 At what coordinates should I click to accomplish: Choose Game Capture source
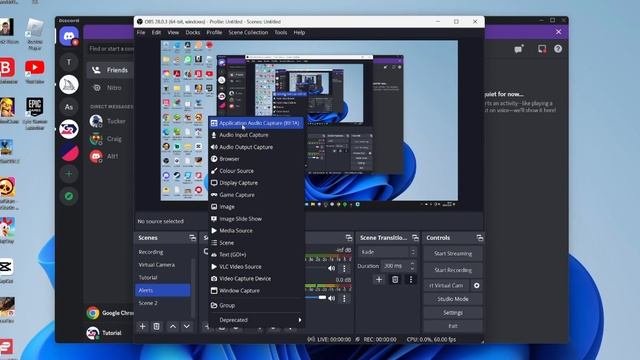(x=256, y=195)
